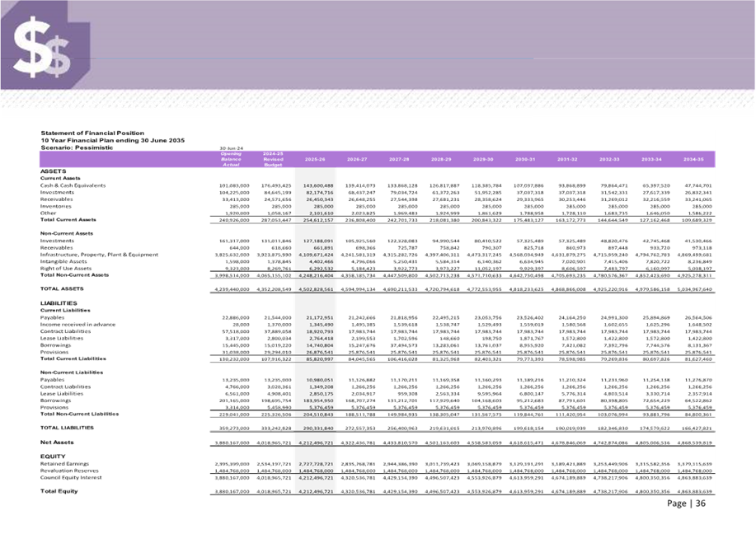Select 'Income received in advance' row label
Screen dimensions: 756x534
click(x=77, y=325)
